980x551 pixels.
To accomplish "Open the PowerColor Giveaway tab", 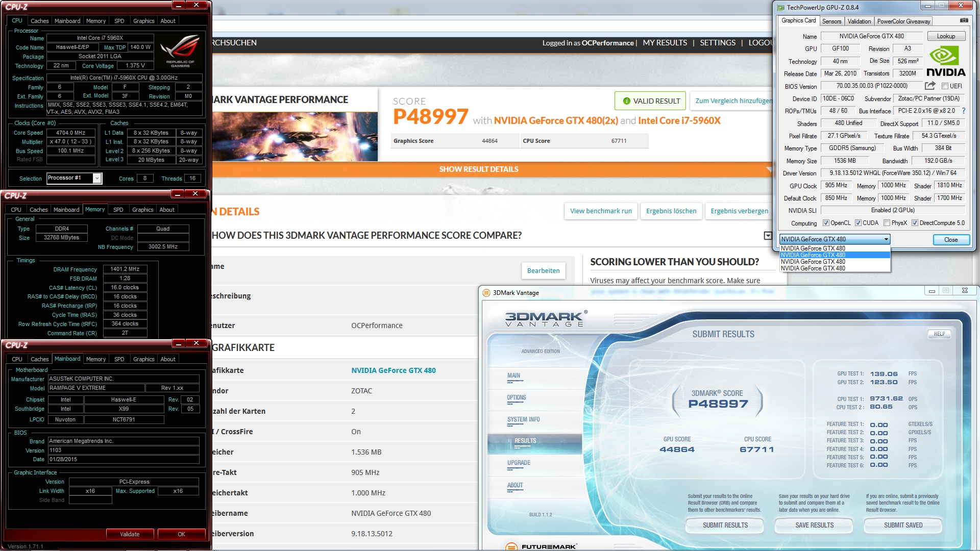I will (903, 21).
